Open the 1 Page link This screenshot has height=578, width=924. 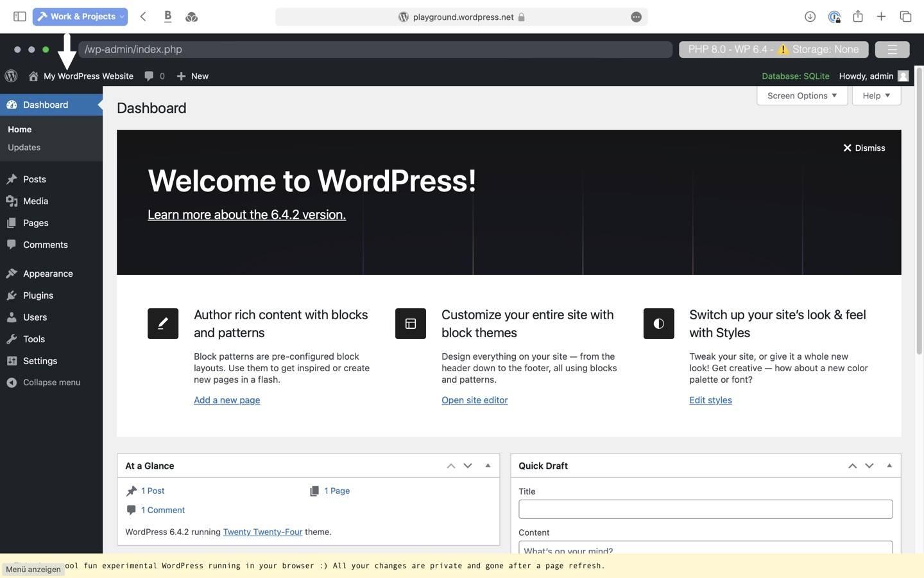point(337,491)
